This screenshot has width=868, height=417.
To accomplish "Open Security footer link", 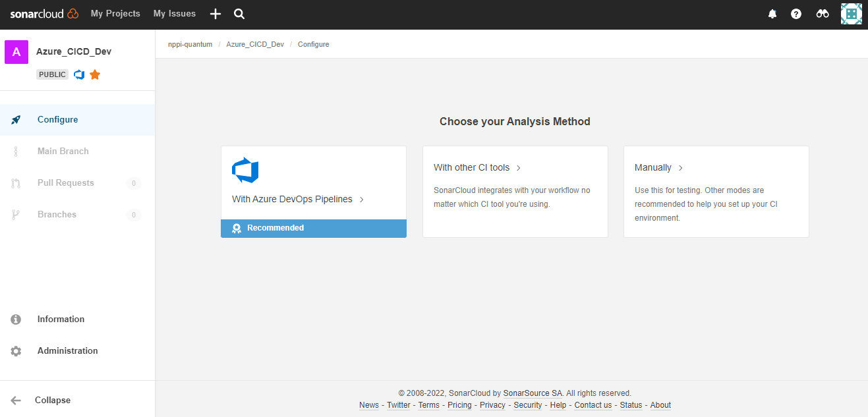I will click(x=528, y=405).
